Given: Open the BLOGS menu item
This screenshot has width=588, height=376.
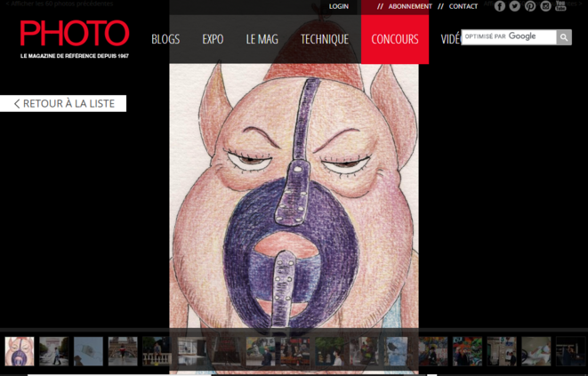Looking at the screenshot, I should tap(165, 39).
